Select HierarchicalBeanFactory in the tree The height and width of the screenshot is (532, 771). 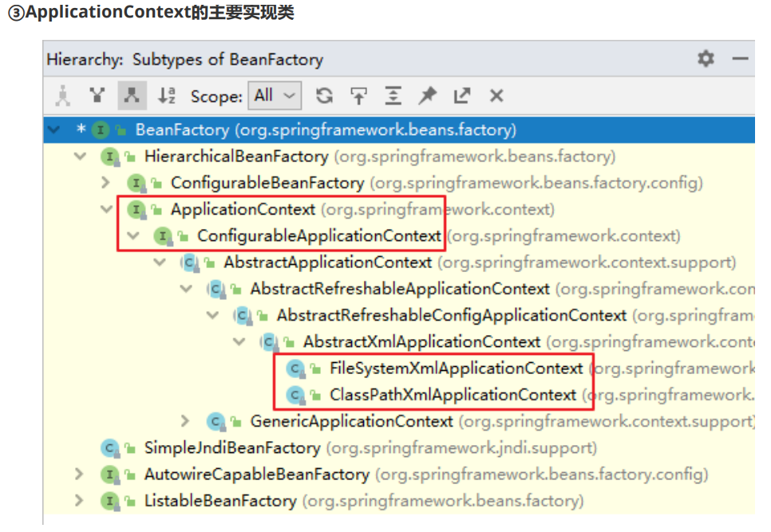pos(399,156)
